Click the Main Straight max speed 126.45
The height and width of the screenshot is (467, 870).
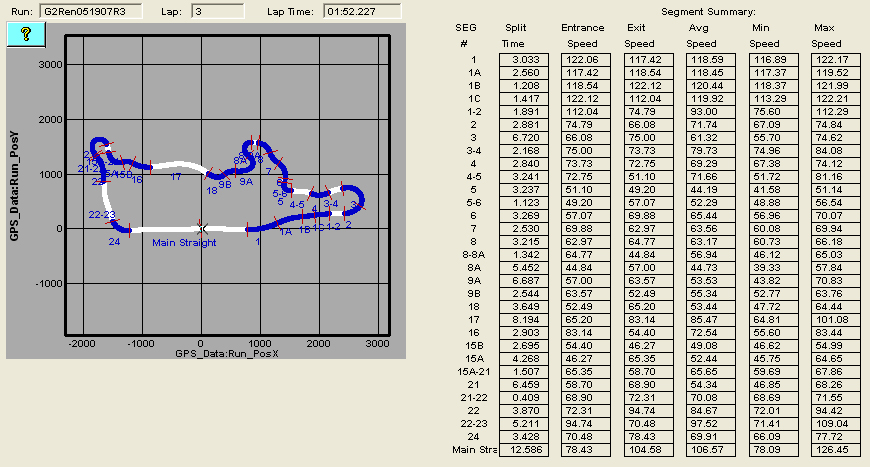pyautogui.click(x=826, y=450)
